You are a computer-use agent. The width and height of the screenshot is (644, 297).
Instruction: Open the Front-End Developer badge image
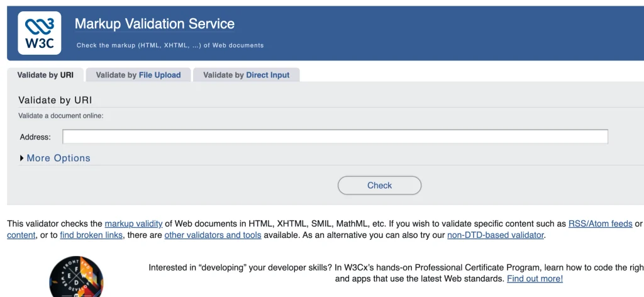point(76,276)
